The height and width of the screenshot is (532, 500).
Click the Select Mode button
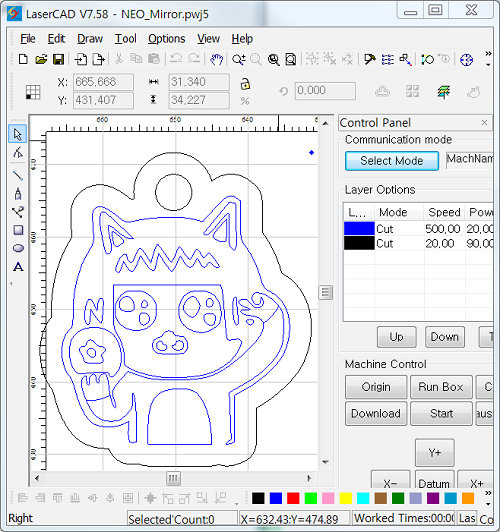tap(392, 160)
